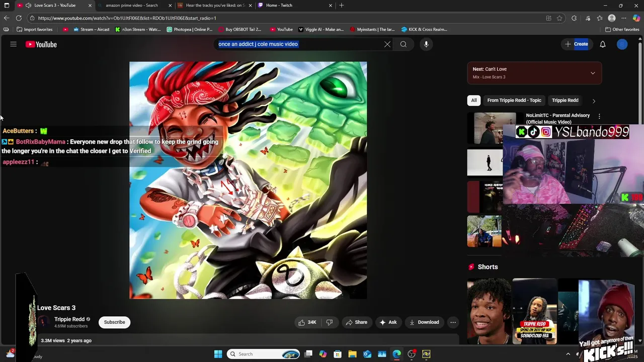This screenshot has height=362, width=644.
Task: Open a new browser tab
Action: coord(342,6)
